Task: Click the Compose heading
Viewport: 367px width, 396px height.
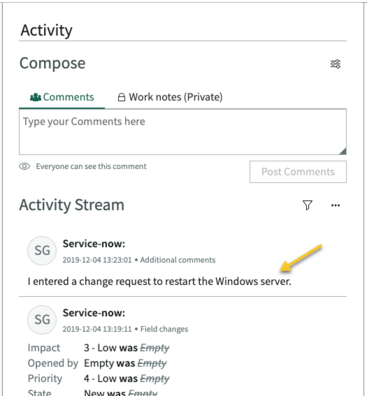Action: 52,63
